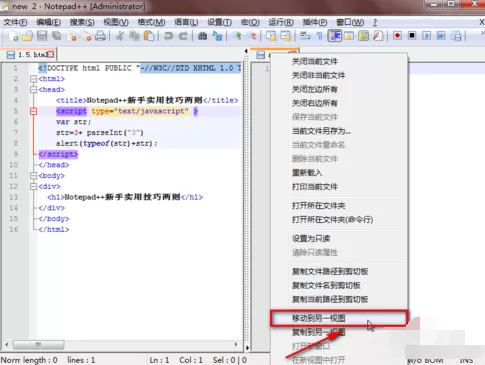
Task: Open the 窗口(W) menu
Action: (x=350, y=22)
